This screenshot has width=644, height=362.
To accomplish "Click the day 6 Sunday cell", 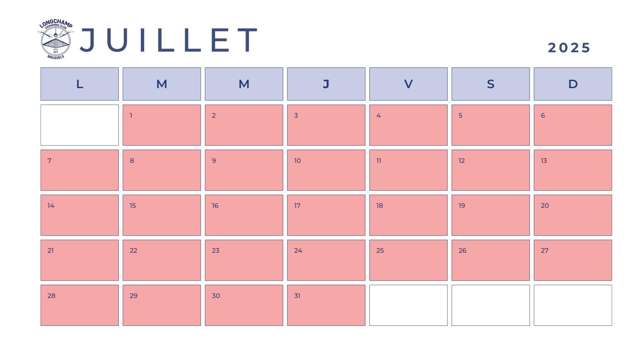I will 573,125.
